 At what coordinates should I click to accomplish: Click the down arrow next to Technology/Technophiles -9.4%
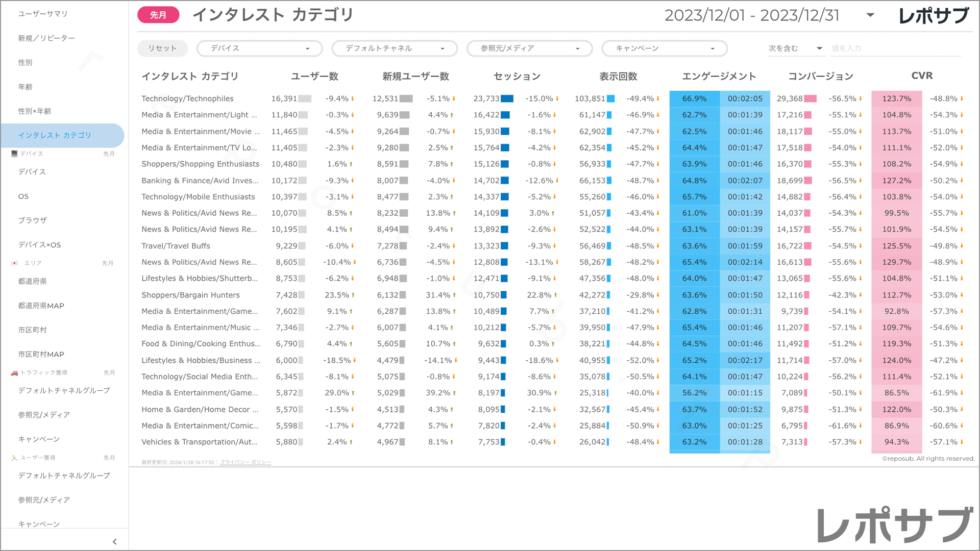click(352, 99)
